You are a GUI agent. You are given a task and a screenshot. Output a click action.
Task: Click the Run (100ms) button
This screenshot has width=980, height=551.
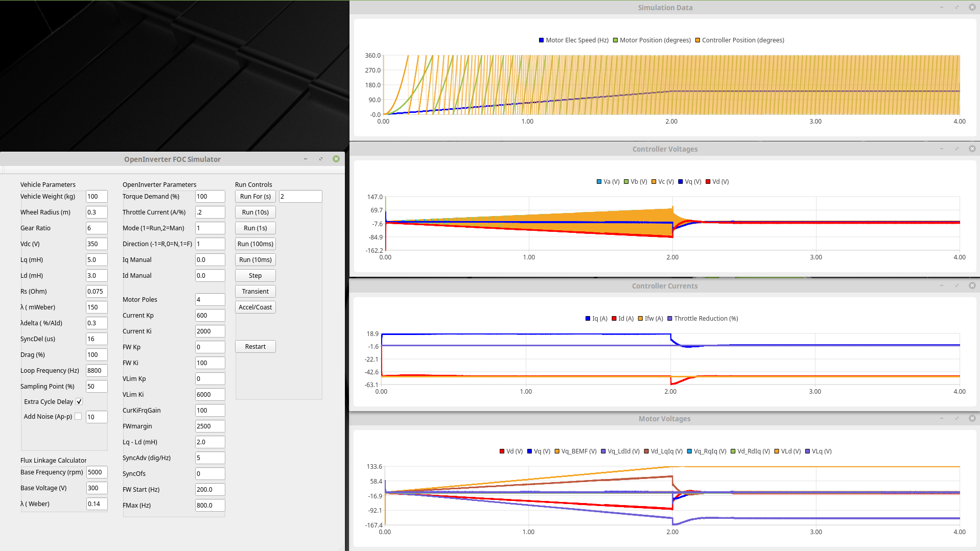(255, 244)
